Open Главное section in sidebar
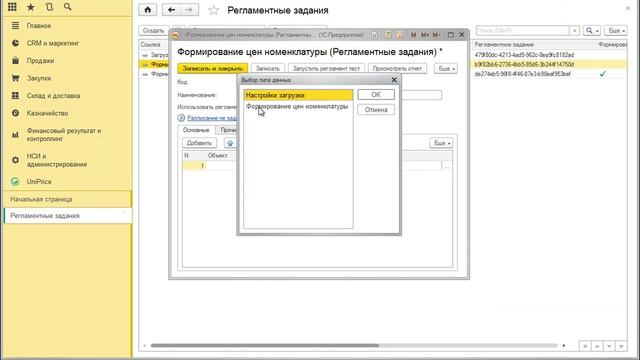 (39, 26)
